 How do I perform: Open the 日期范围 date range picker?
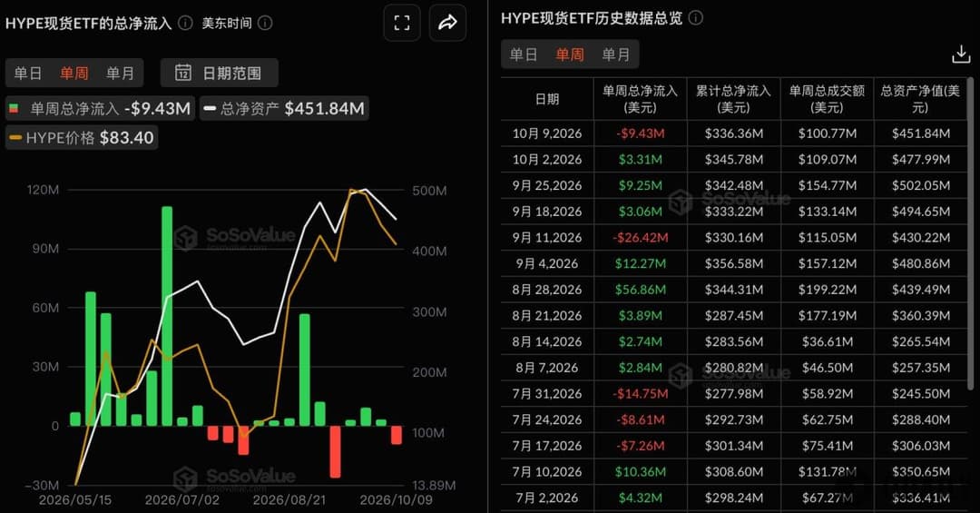point(220,74)
